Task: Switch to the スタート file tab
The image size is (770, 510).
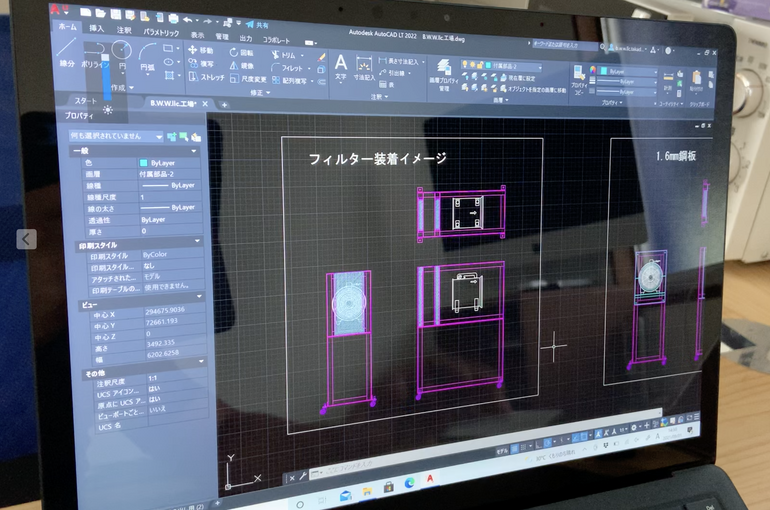Action: tap(86, 101)
